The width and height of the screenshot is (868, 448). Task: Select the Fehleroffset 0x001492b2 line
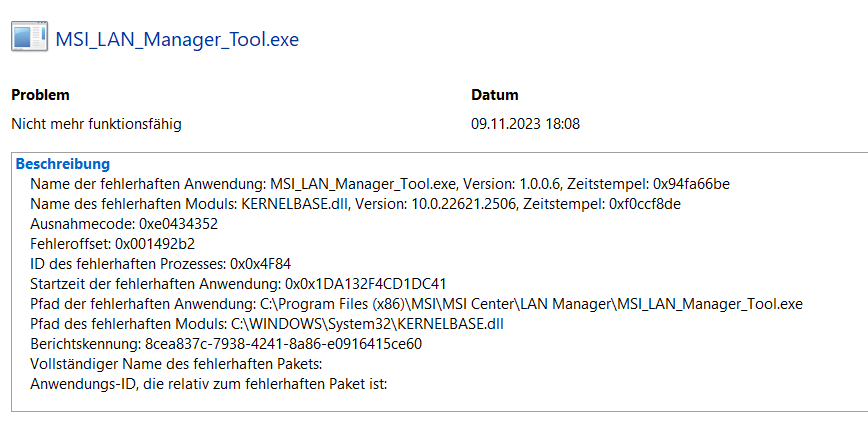[x=112, y=243]
